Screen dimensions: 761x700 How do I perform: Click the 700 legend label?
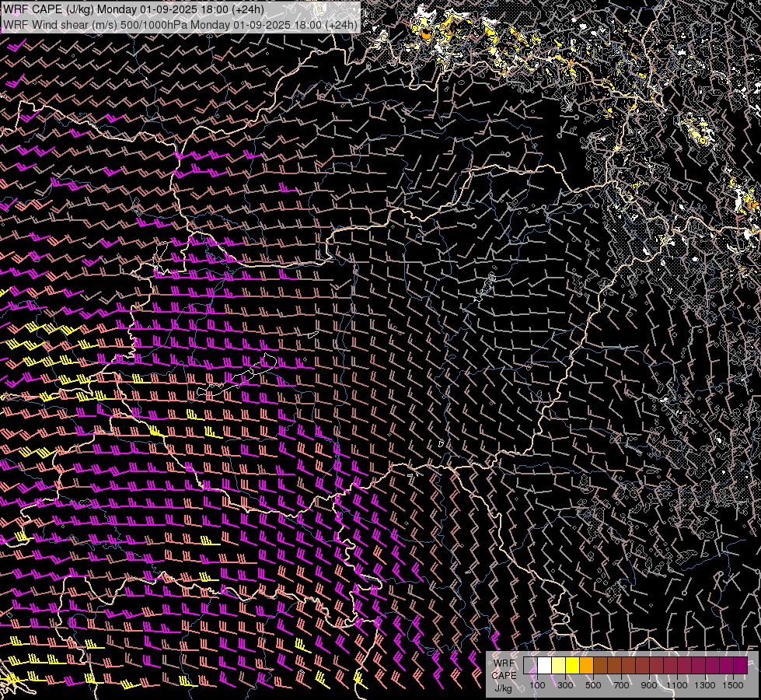pos(621,685)
